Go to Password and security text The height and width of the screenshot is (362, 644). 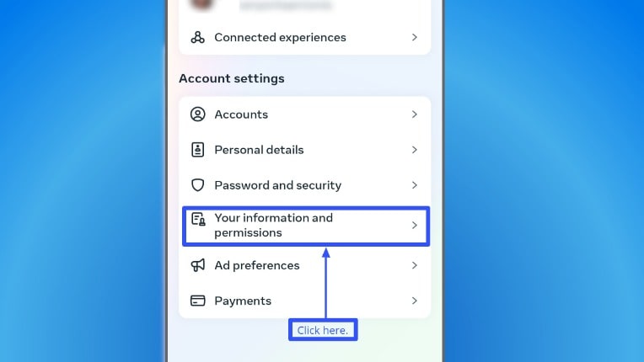(277, 185)
